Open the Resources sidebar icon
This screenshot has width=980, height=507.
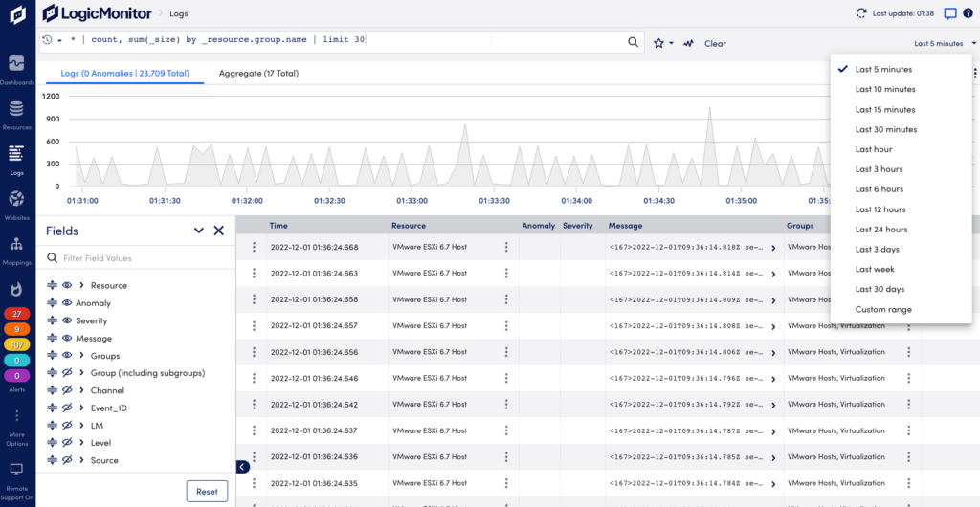pyautogui.click(x=17, y=115)
